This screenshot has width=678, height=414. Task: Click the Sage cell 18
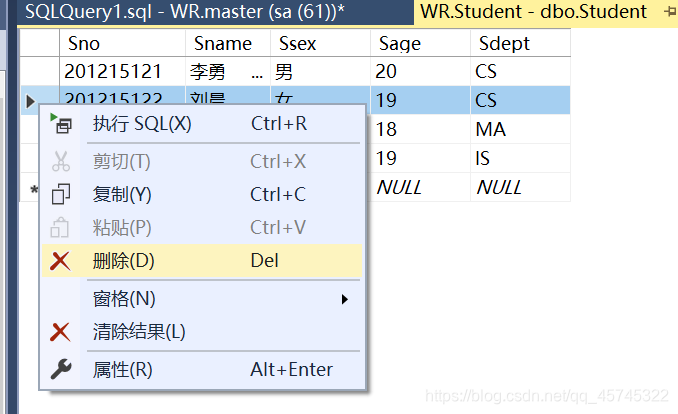pos(420,129)
